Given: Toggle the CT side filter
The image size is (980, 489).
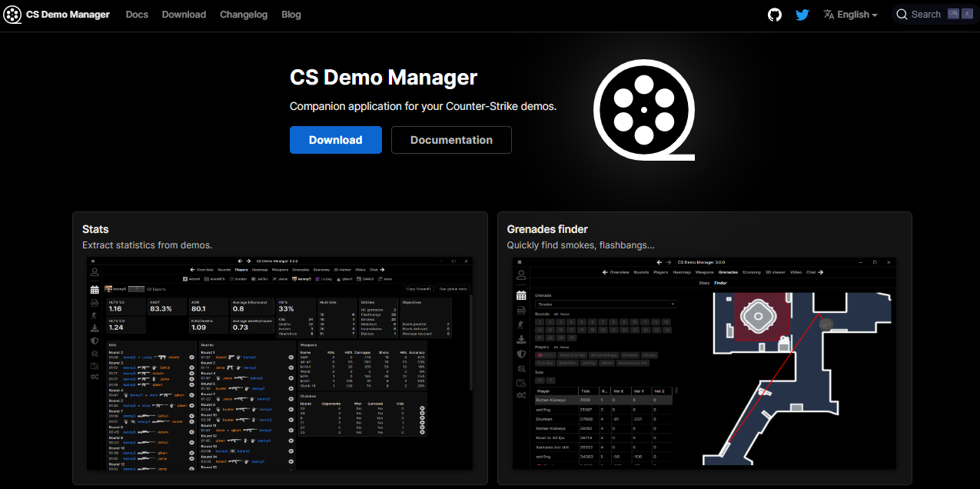Looking at the screenshot, I should pos(540,381).
